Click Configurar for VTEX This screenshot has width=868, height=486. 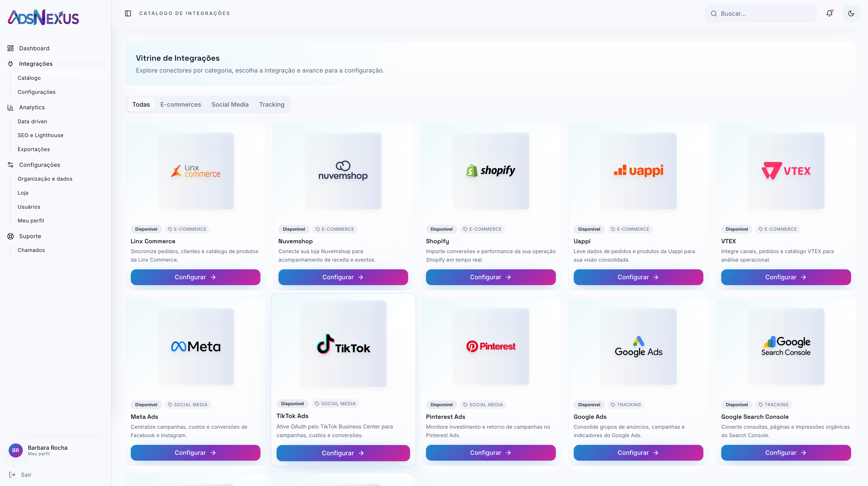tap(786, 277)
